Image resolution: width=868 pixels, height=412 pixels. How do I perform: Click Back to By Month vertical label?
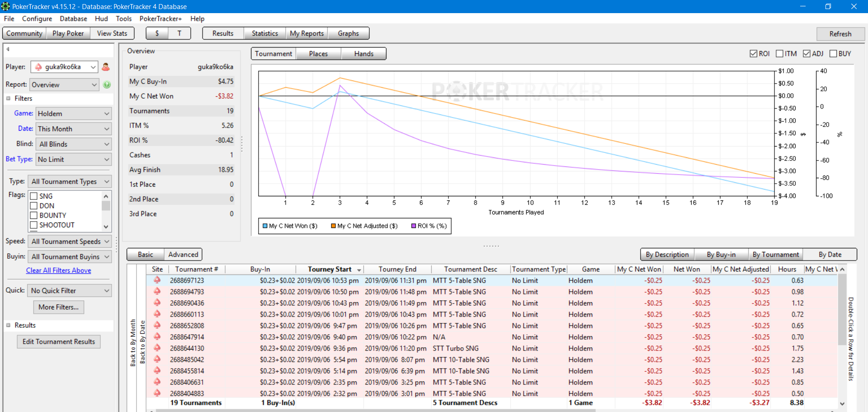133,343
